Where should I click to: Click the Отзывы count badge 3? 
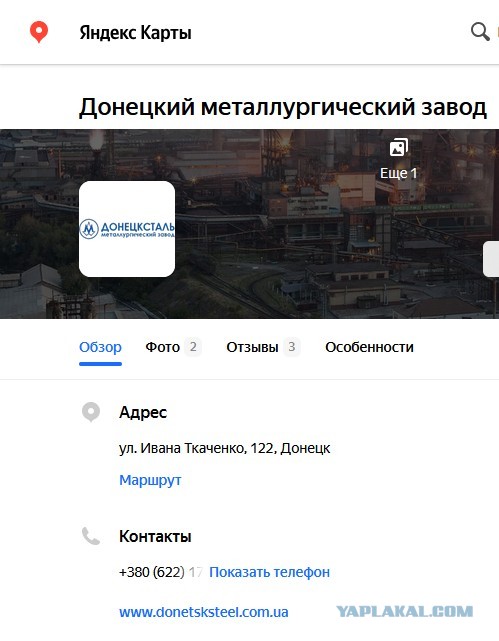(x=292, y=347)
